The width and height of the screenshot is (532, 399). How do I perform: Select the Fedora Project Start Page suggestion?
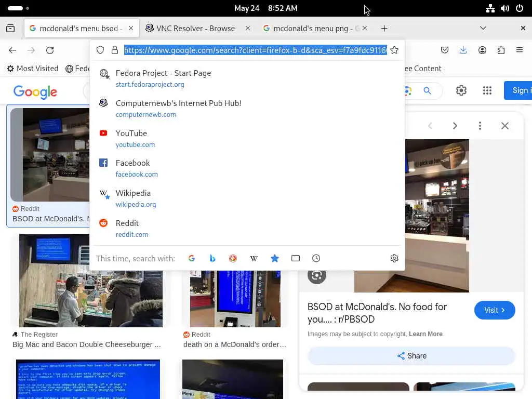(x=247, y=78)
